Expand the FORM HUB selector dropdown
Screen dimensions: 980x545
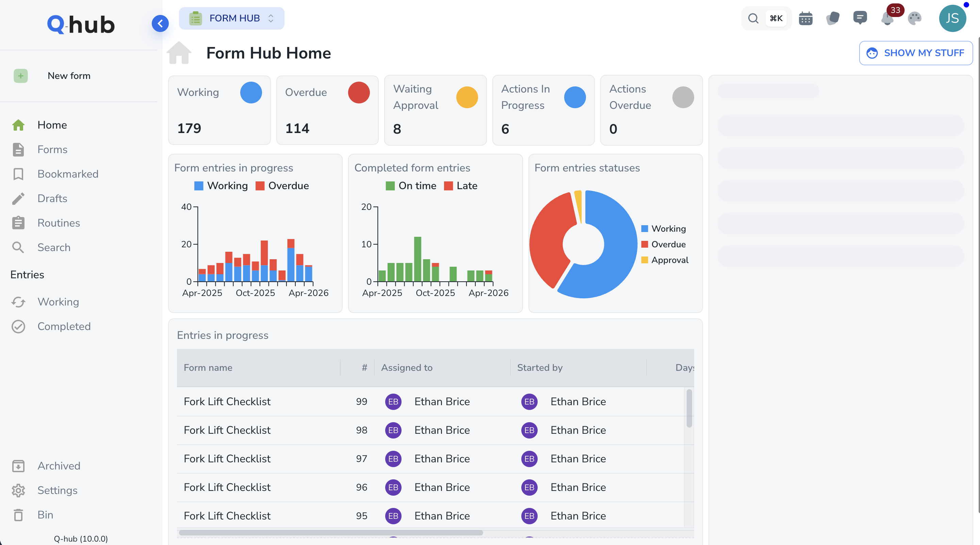271,18
